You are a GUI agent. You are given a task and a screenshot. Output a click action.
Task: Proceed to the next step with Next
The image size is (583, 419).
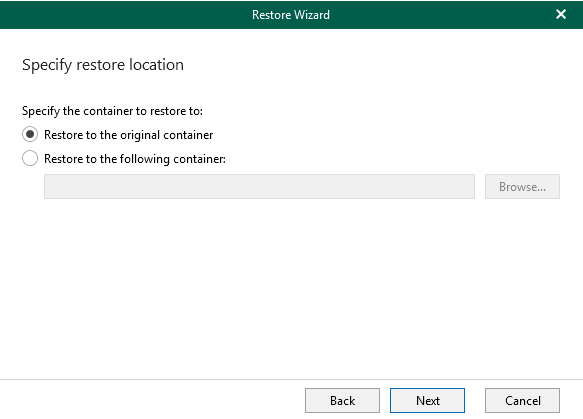[x=427, y=400]
